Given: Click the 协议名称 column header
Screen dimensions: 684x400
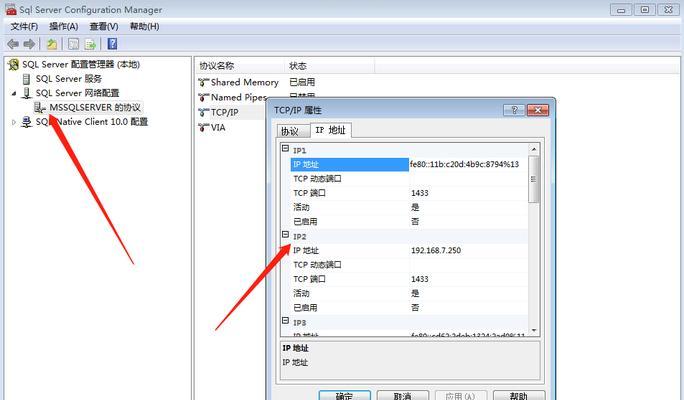Looking at the screenshot, I should 239,66.
